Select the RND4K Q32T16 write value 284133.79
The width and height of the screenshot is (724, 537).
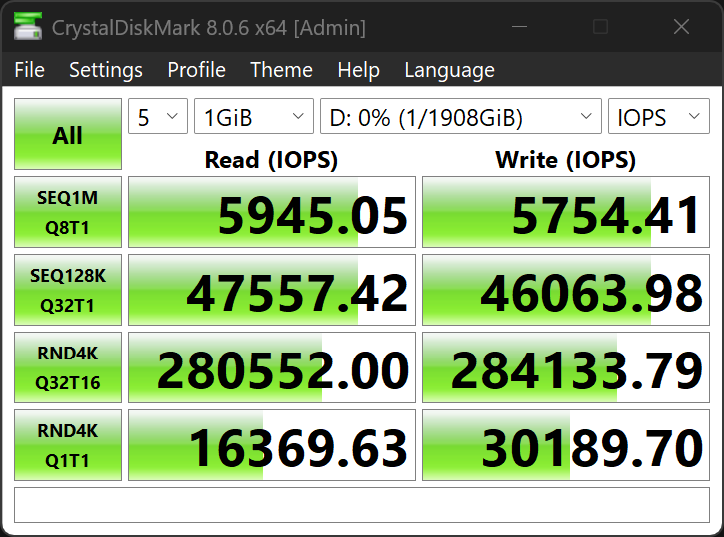click(566, 368)
